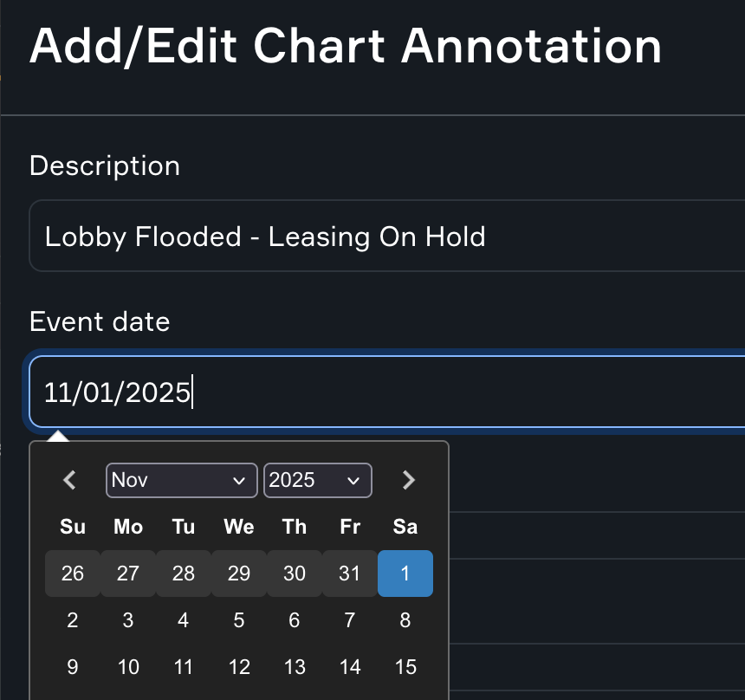
Task: Select November 8 in the date picker
Action: click(x=405, y=620)
